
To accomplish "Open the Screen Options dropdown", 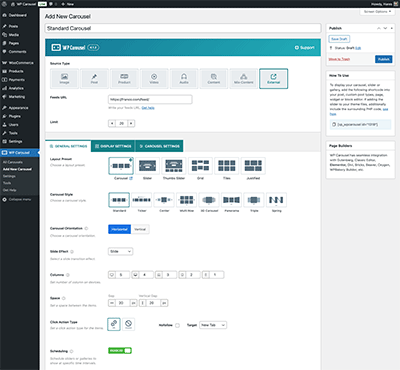I will (377, 12).
